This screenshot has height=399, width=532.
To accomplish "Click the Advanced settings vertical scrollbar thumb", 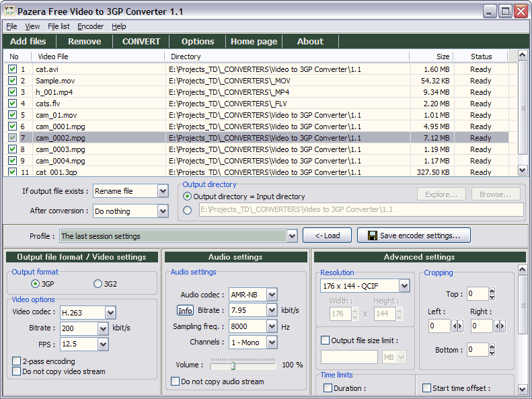I will (523, 305).
